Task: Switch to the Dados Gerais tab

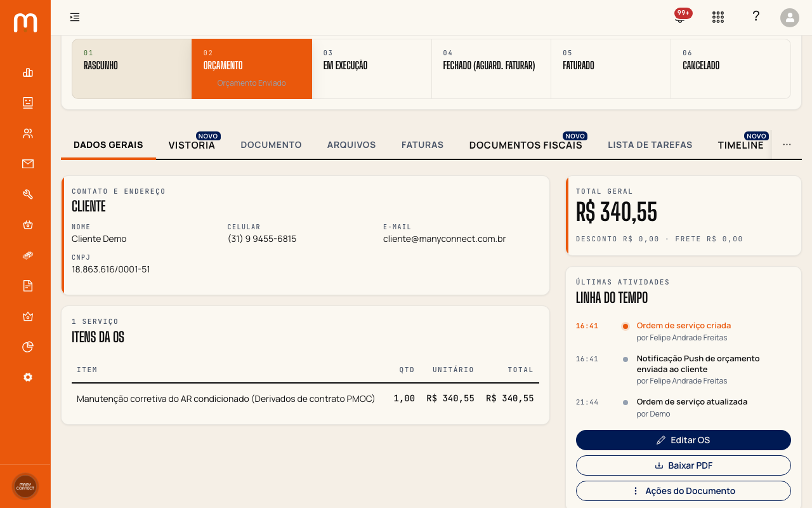Action: click(108, 145)
